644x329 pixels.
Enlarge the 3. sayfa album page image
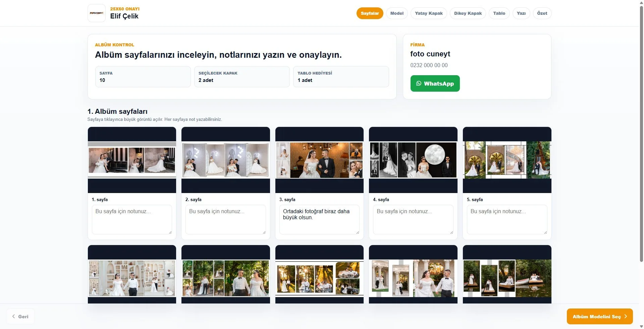(319, 160)
